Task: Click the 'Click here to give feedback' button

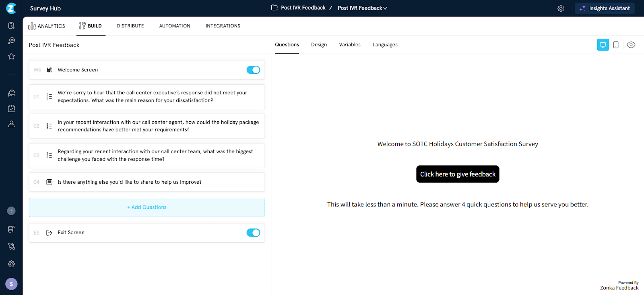Action: pyautogui.click(x=458, y=174)
